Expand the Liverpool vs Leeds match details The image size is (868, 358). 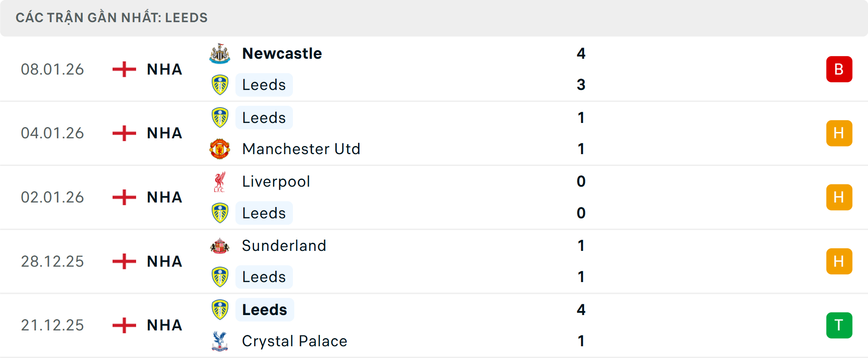click(x=434, y=197)
